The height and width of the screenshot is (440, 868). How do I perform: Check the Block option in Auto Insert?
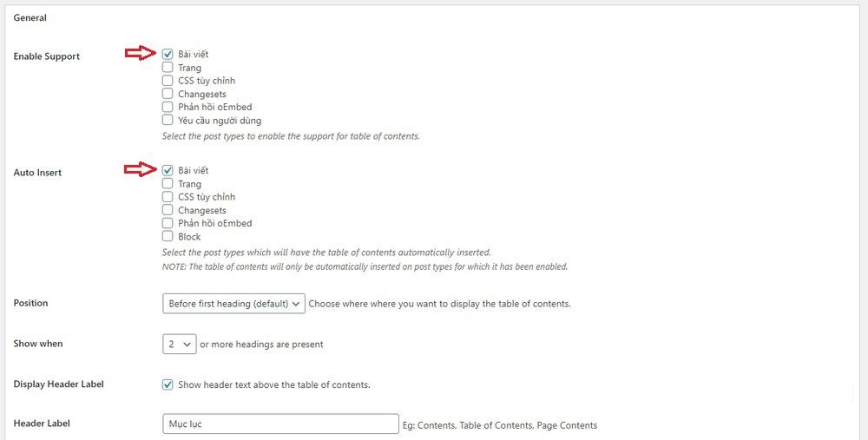click(168, 236)
